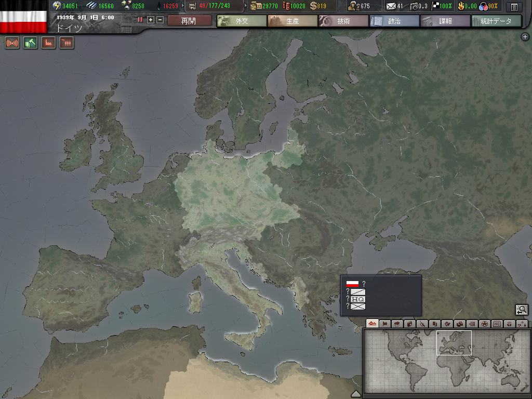Select the columns-icon map mode
Viewport: 532px width, 399px height.
pos(472,324)
